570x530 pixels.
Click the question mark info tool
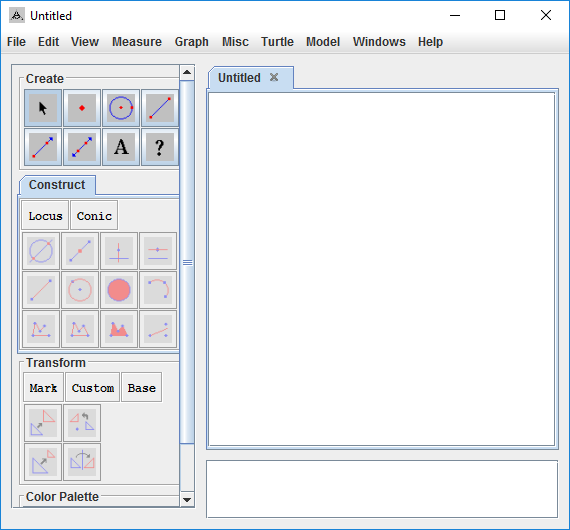tap(160, 147)
